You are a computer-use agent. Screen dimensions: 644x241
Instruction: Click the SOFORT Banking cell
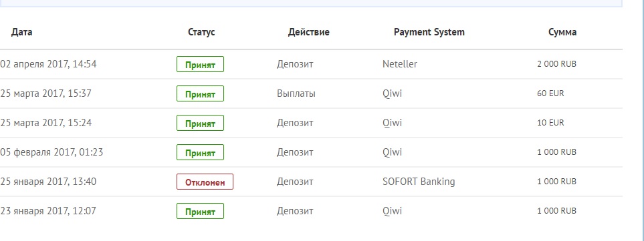tap(419, 182)
